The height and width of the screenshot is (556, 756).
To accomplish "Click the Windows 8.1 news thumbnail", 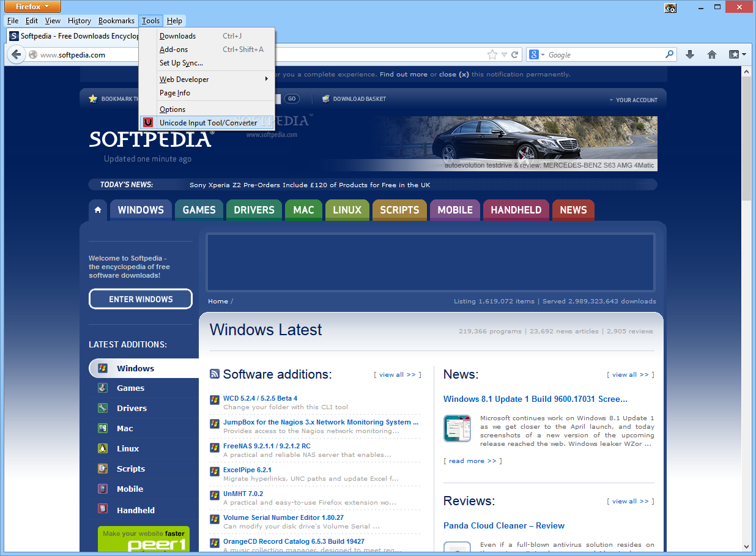I will pos(458,428).
